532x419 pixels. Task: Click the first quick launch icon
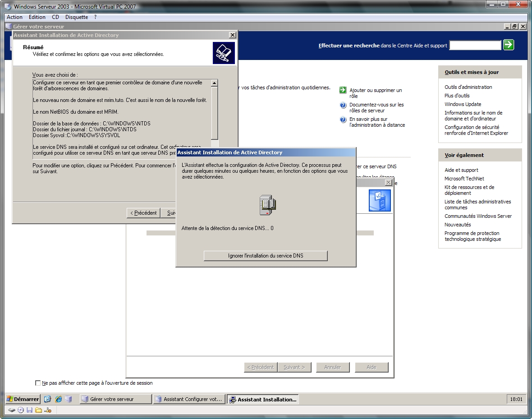[x=47, y=399]
